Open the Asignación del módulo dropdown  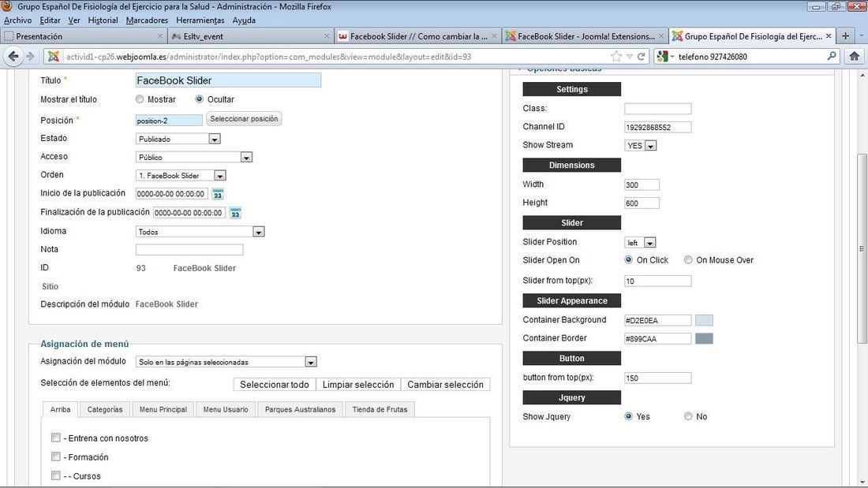[226, 362]
